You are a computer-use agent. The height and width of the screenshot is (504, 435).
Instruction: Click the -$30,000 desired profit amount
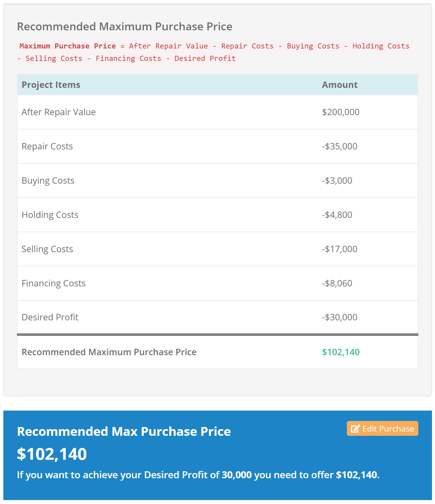(x=340, y=317)
